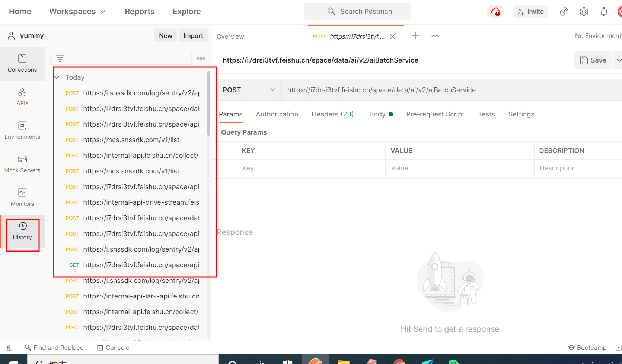Open tab options three-dot menu

[x=436, y=36]
